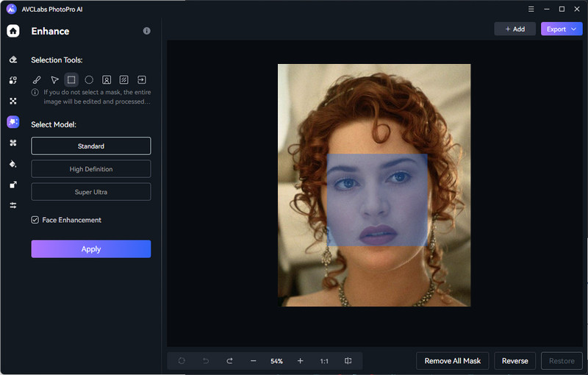This screenshot has width=588, height=375.
Task: Click the import mask arrow icon
Action: coord(142,80)
